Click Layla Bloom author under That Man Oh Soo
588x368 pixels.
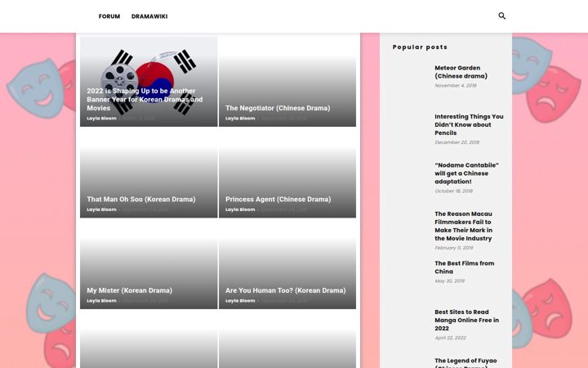(x=101, y=209)
